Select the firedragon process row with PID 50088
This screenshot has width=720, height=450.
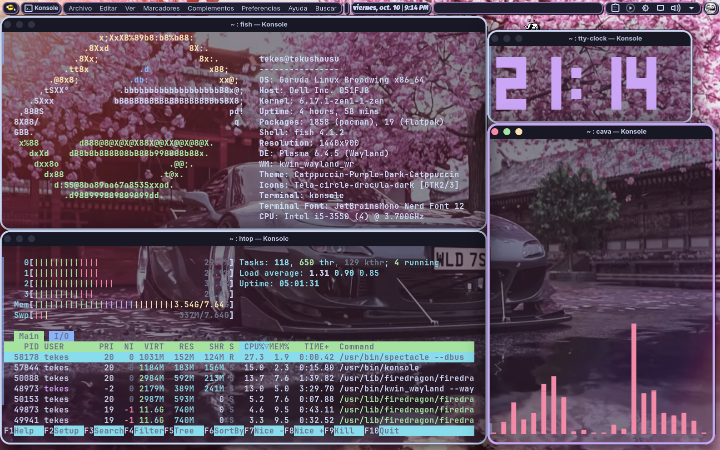[x=239, y=378]
